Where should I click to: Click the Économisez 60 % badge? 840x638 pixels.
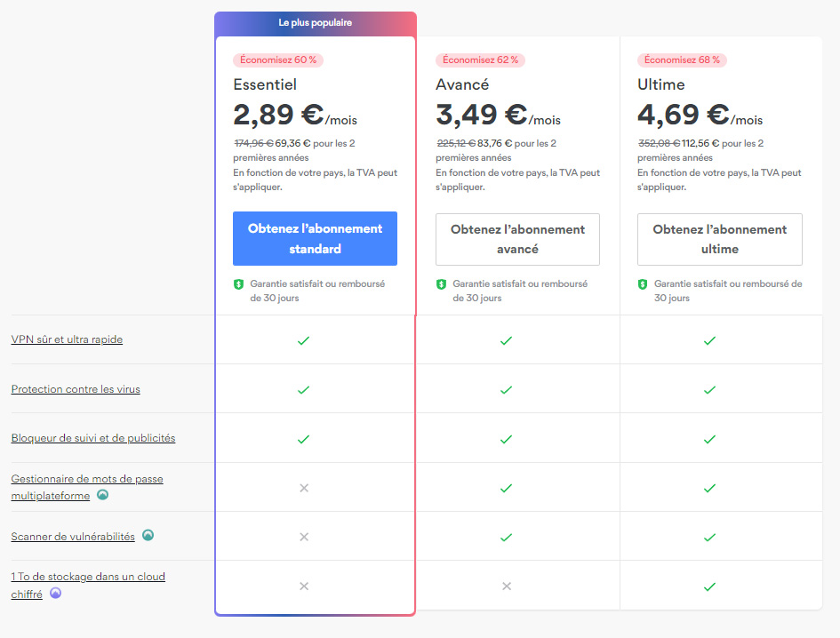(x=278, y=60)
